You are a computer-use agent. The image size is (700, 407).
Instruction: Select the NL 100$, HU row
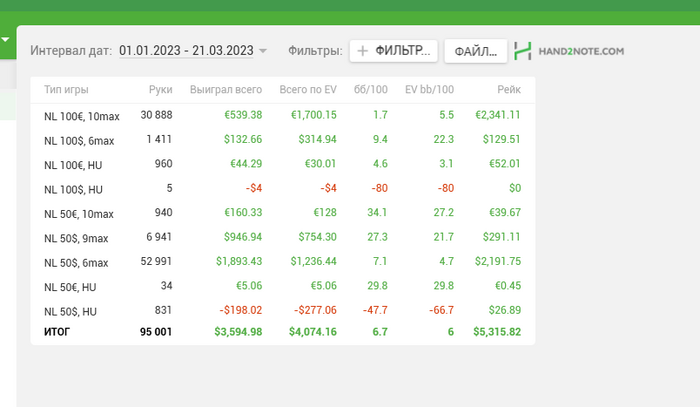(x=283, y=189)
